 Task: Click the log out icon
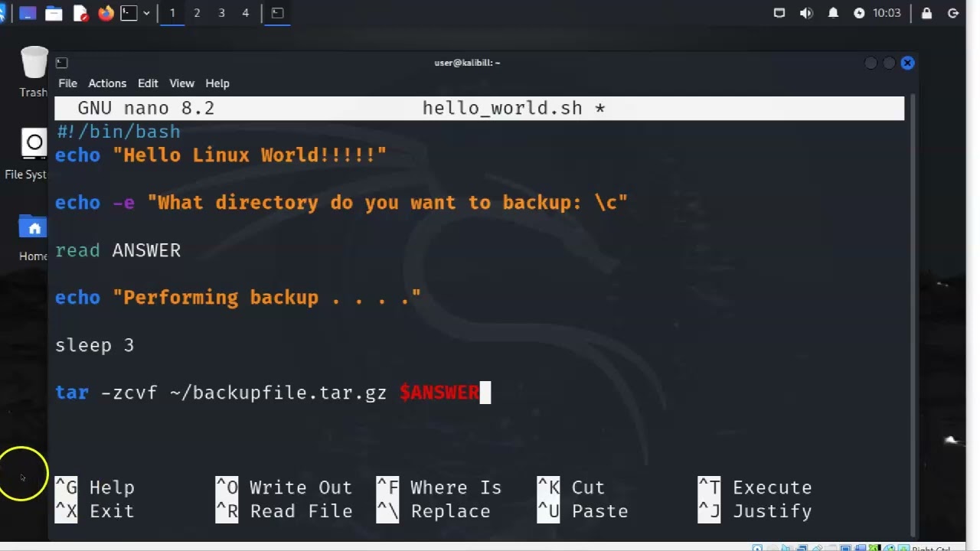coord(953,13)
